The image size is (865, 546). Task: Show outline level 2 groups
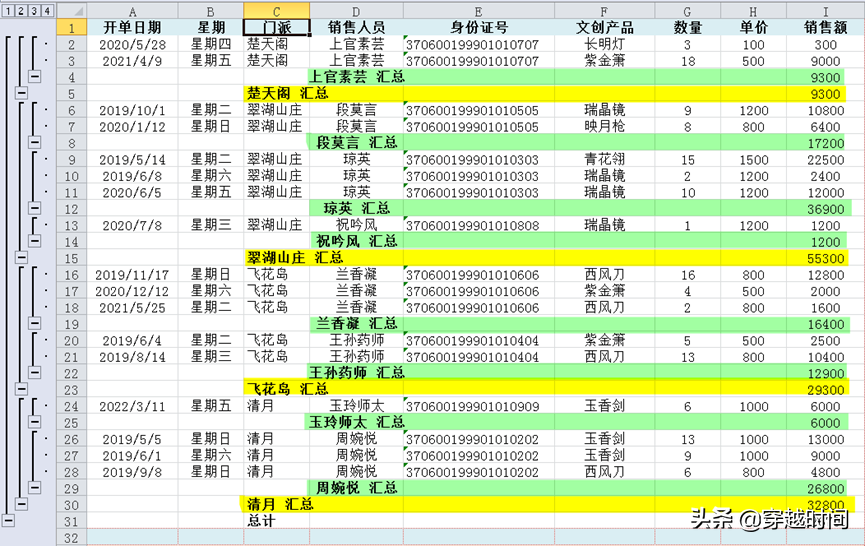(21, 10)
